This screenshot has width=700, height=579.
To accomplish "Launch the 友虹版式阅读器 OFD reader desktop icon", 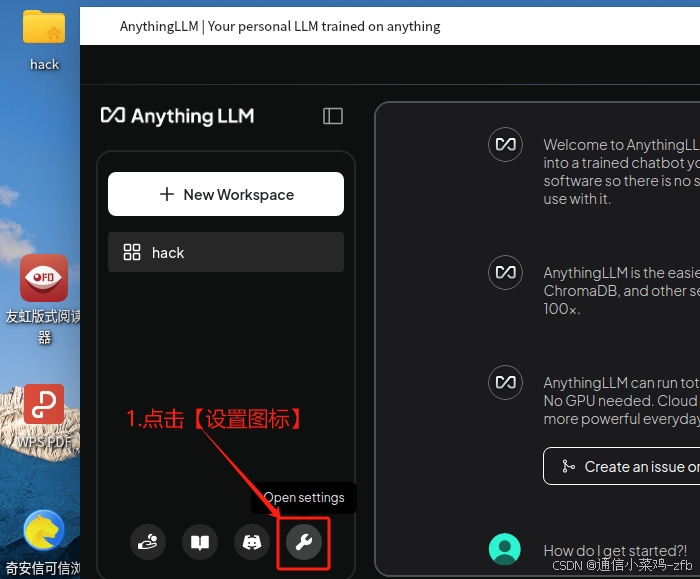I will click(44, 299).
